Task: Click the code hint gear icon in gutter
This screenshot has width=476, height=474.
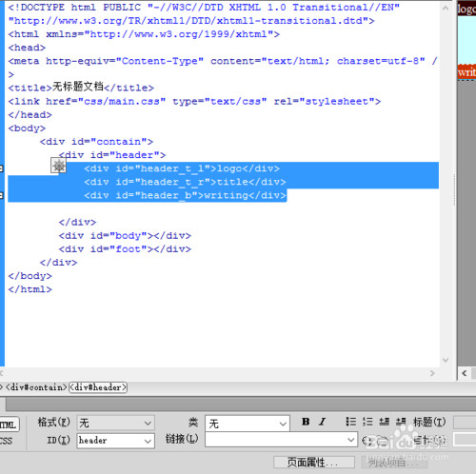Action: click(59, 166)
